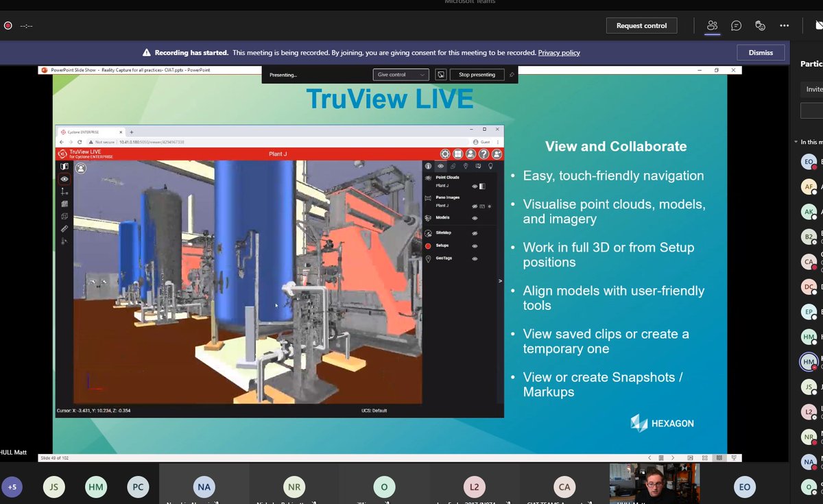
Task: Open the Privacy policy link
Action: point(560,53)
